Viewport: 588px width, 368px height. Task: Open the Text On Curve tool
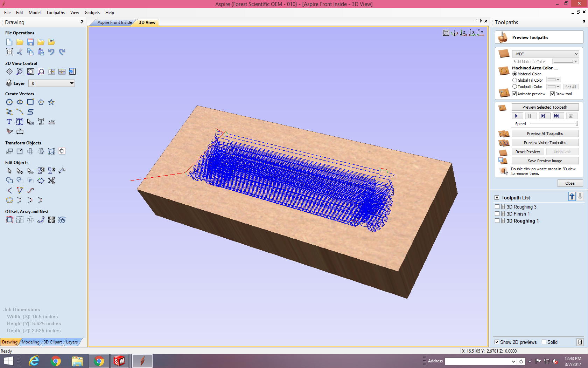click(51, 122)
